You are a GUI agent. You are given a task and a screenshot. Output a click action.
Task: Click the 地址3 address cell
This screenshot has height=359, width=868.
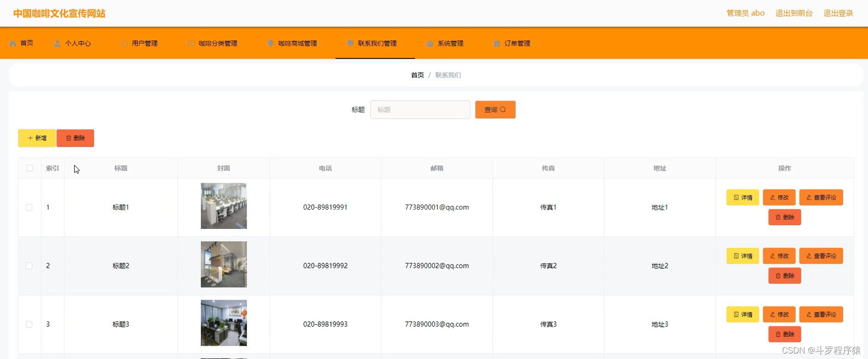660,324
